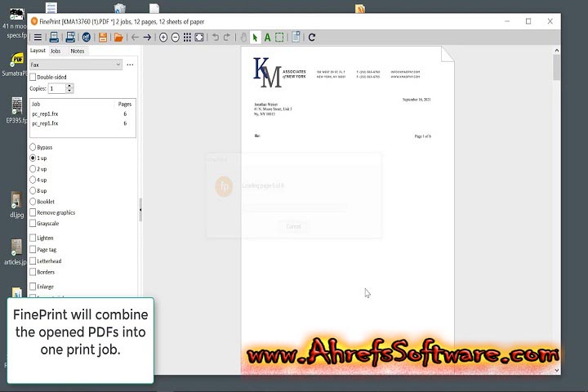Click the scrollbar down arrow in preview
This screenshot has height=392, width=588.
[557, 370]
